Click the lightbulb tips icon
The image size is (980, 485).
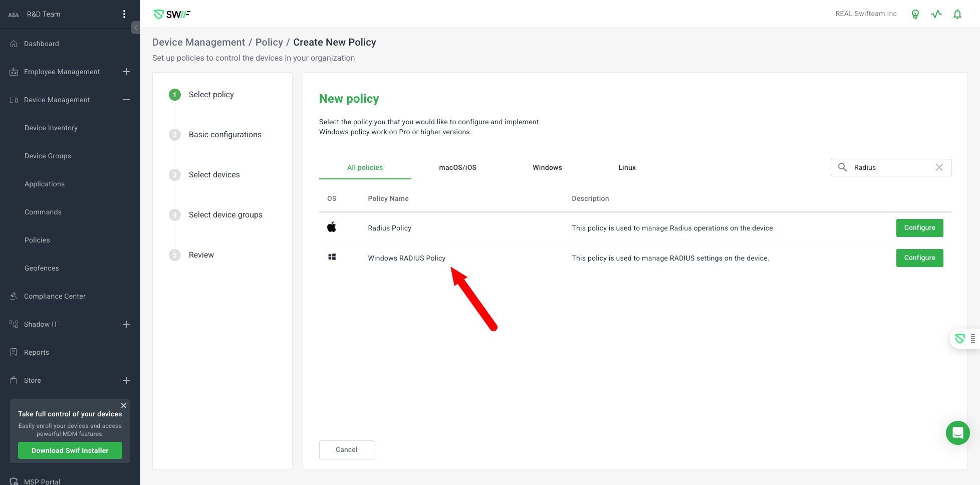click(x=915, y=14)
